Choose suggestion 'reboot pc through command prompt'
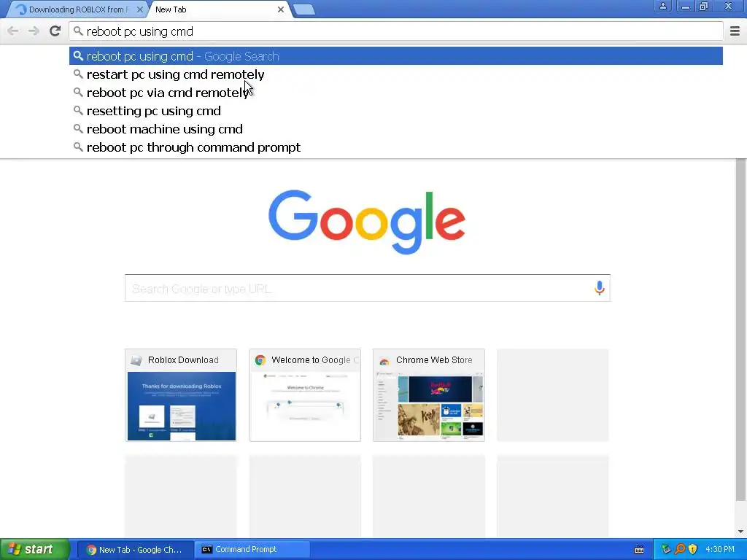Screen dimensions: 747x560 coord(396,147)
